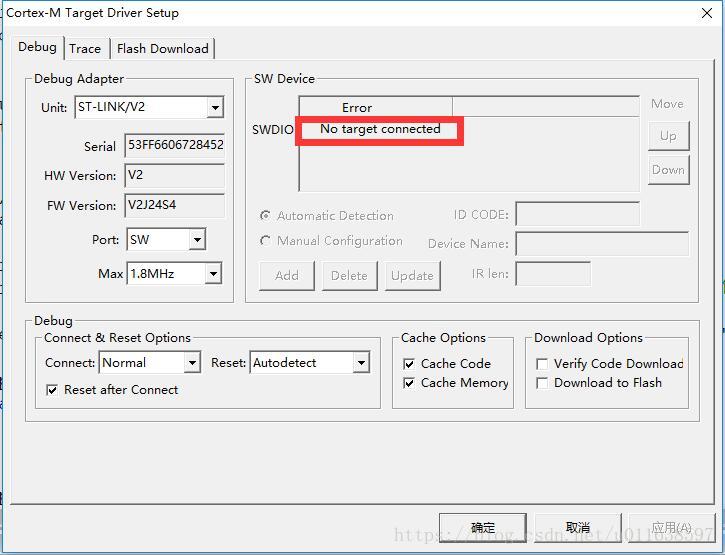Click the FW Version field V2J24S4

pos(175,205)
